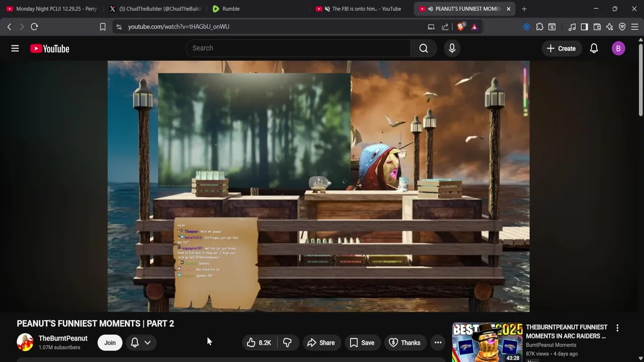
Task: Open the browser main menu
Action: 635,27
